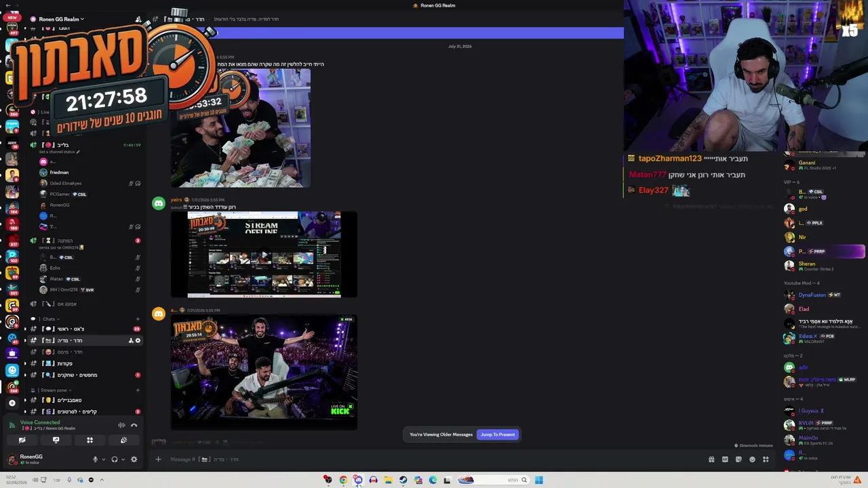View Elad member profile
The height and width of the screenshot is (488, 868).
pyautogui.click(x=804, y=309)
